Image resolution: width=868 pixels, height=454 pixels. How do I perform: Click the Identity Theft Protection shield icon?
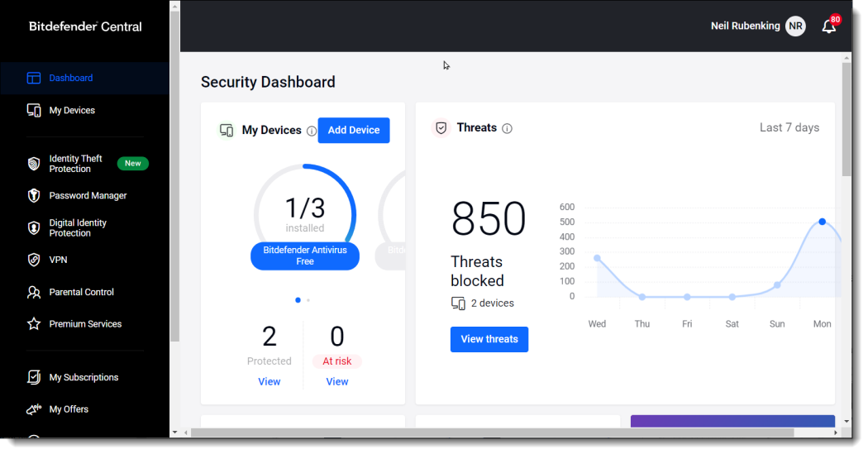(x=34, y=164)
